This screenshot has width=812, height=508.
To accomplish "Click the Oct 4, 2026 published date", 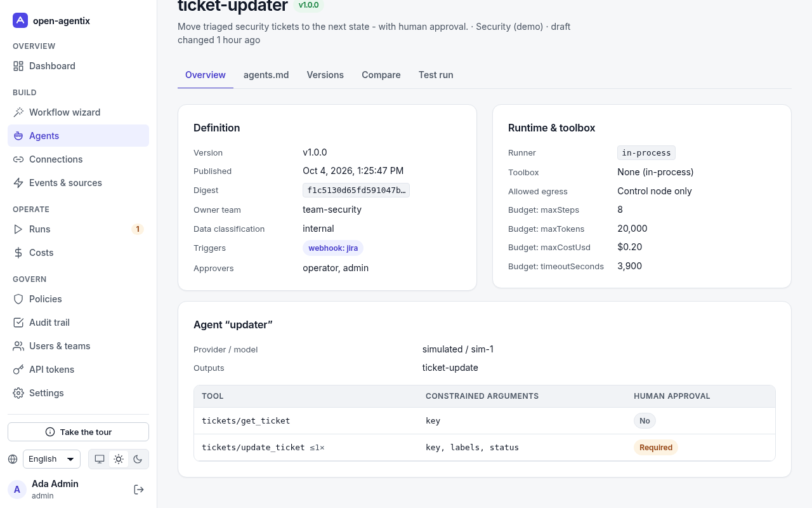I will coord(353,171).
